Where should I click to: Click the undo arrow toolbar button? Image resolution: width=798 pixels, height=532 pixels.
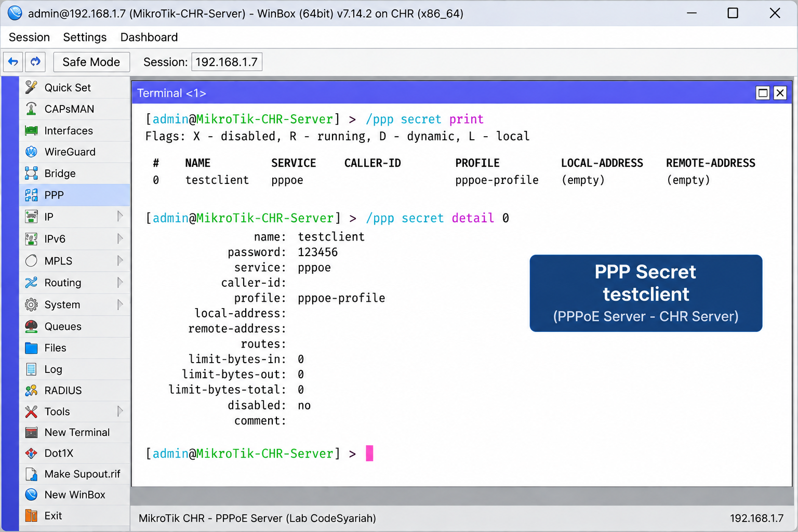[13, 62]
